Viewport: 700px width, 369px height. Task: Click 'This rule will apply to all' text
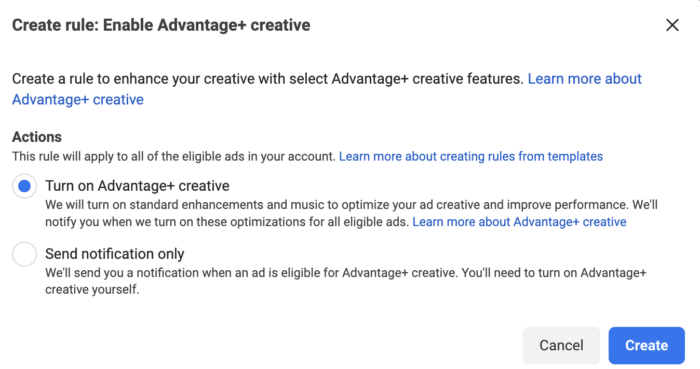coord(174,157)
